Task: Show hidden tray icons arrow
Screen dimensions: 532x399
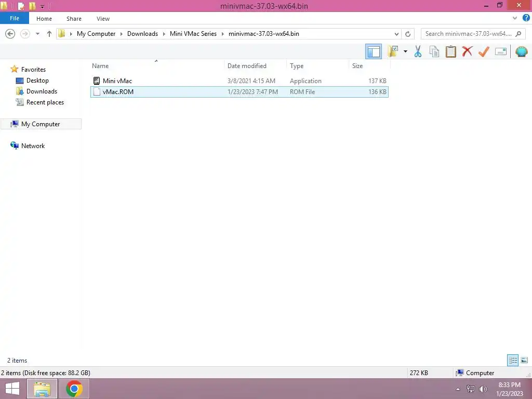Action: (458, 389)
